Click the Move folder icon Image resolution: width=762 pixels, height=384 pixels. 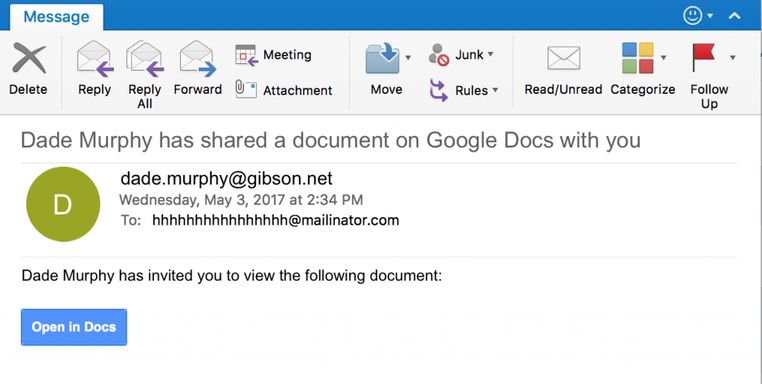[382, 58]
